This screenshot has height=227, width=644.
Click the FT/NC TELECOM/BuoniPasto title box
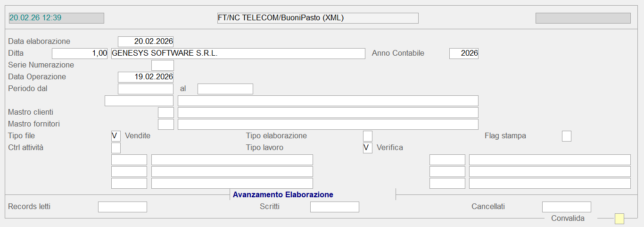click(317, 18)
